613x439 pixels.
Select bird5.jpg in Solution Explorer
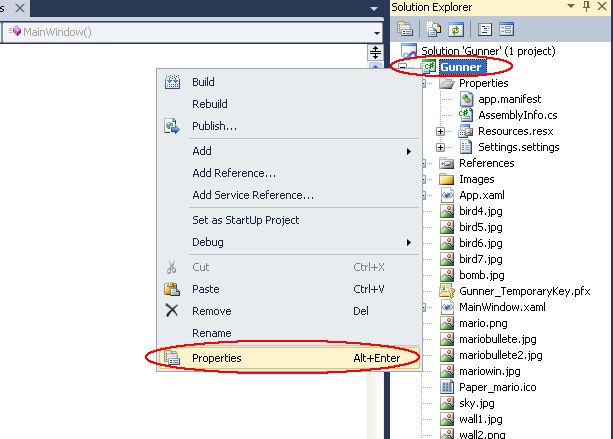pos(481,228)
